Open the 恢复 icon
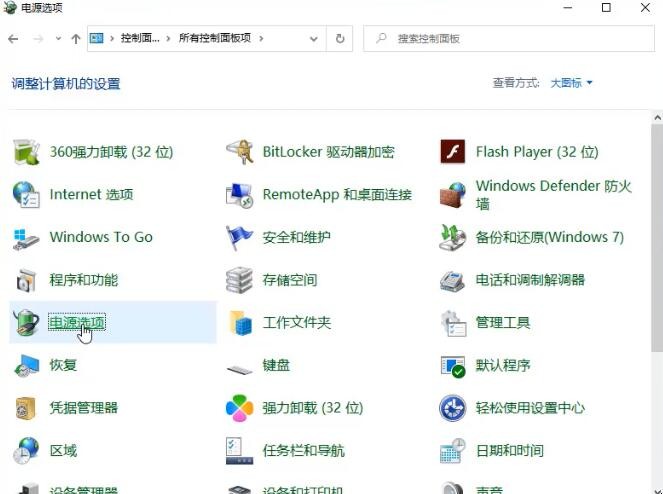Viewport: 663px width, 494px height. 26,365
